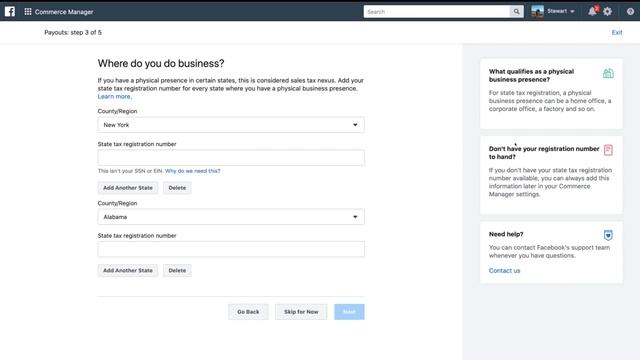640x360 pixels.
Task: Click the Where do you do business heading
Action: (x=161, y=64)
